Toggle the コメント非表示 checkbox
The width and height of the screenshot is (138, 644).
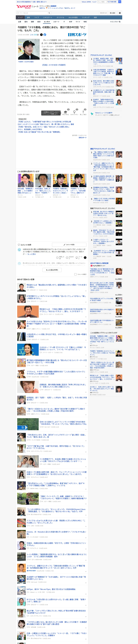[x=75, y=274]
